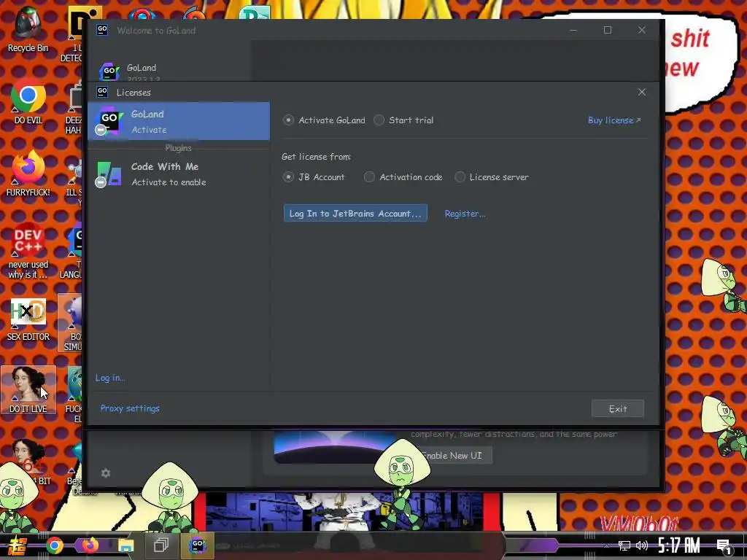Select License server as license source
The width and height of the screenshot is (747, 560).
pyautogui.click(x=492, y=177)
